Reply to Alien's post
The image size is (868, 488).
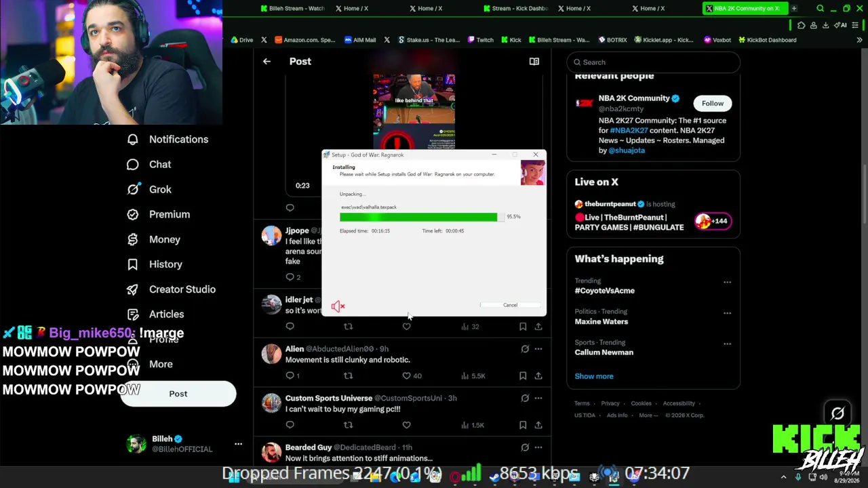(290, 375)
